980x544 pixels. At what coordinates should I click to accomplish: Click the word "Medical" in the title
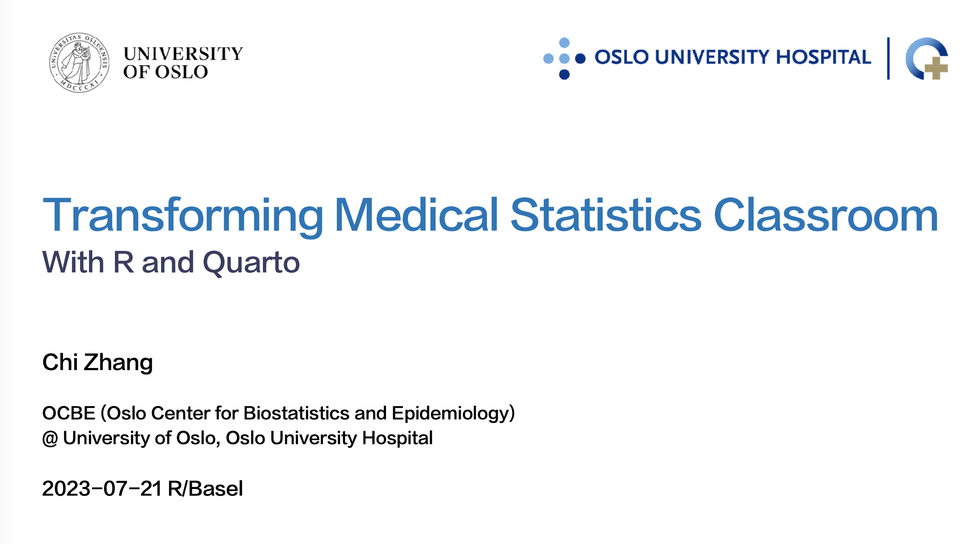click(416, 215)
